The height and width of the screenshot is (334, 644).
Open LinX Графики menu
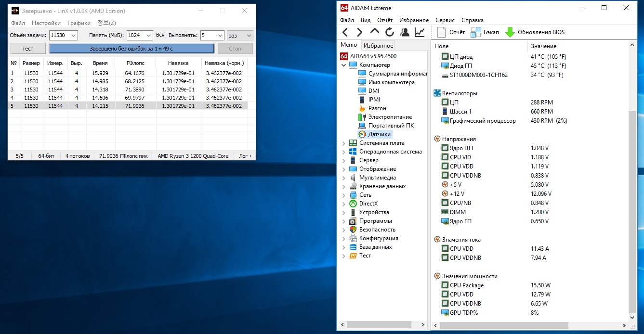tap(79, 23)
